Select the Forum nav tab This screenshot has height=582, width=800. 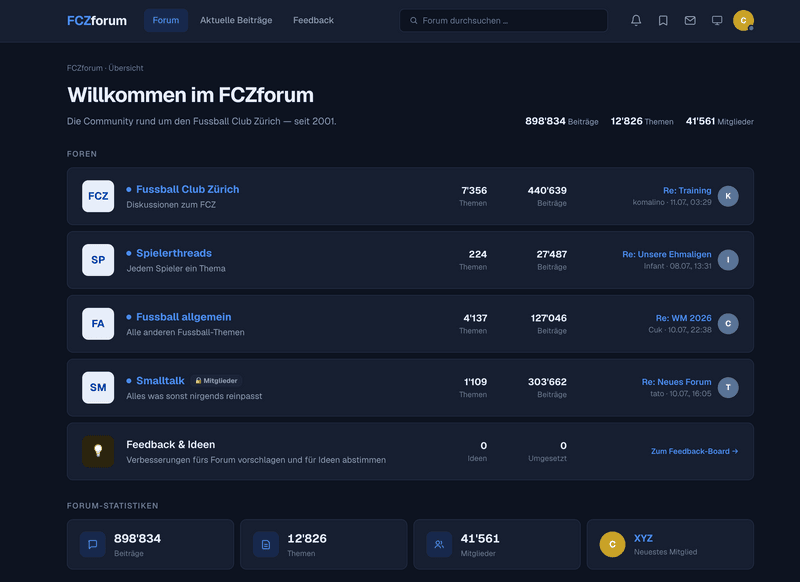pyautogui.click(x=166, y=20)
